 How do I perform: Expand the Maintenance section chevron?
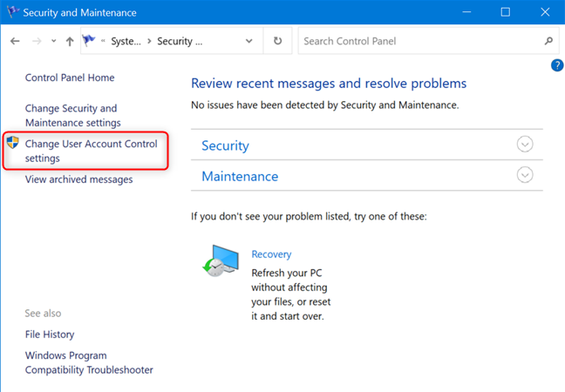point(525,175)
